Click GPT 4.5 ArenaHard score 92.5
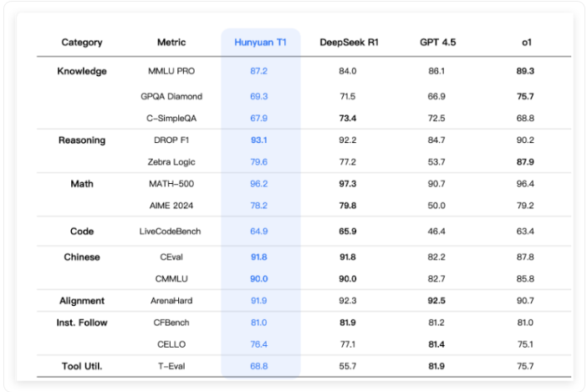Viewport: 587px width, 392px height. click(x=436, y=301)
